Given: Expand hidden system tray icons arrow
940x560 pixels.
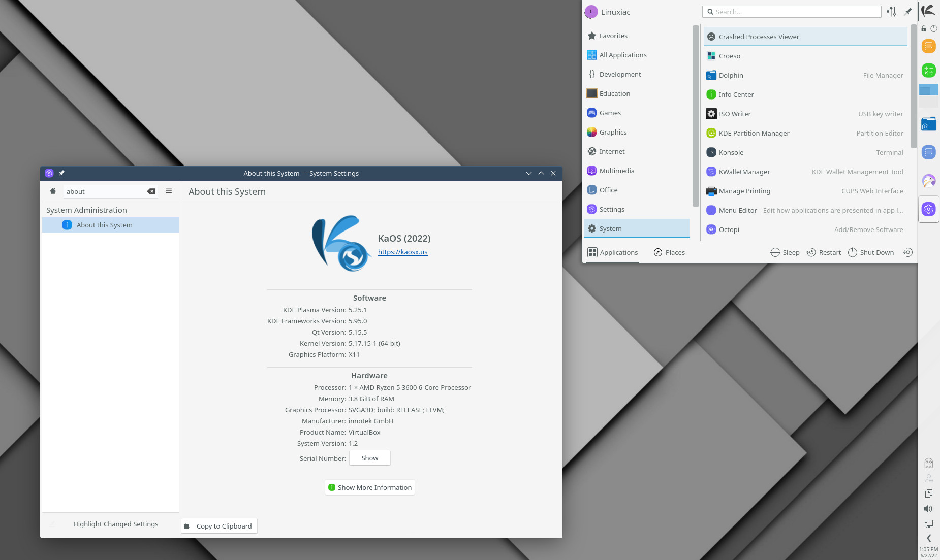Looking at the screenshot, I should [929, 538].
